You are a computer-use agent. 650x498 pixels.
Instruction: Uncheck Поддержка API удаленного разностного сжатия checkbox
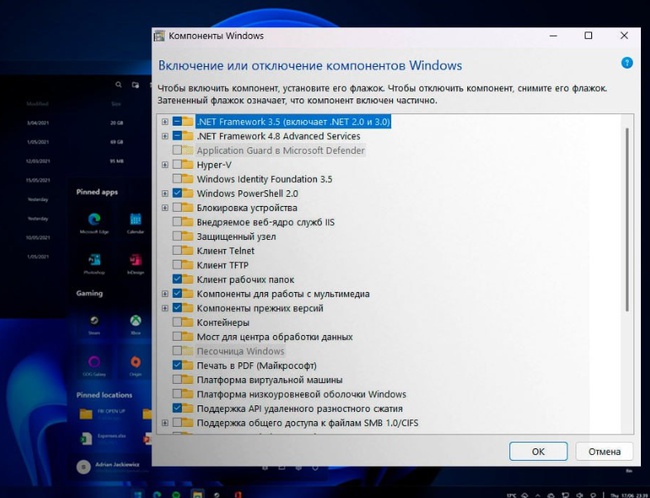[x=177, y=408]
